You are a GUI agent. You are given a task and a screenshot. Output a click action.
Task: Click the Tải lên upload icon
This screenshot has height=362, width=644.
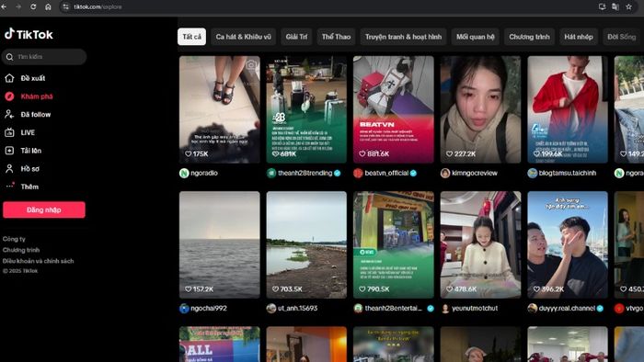pos(9,151)
